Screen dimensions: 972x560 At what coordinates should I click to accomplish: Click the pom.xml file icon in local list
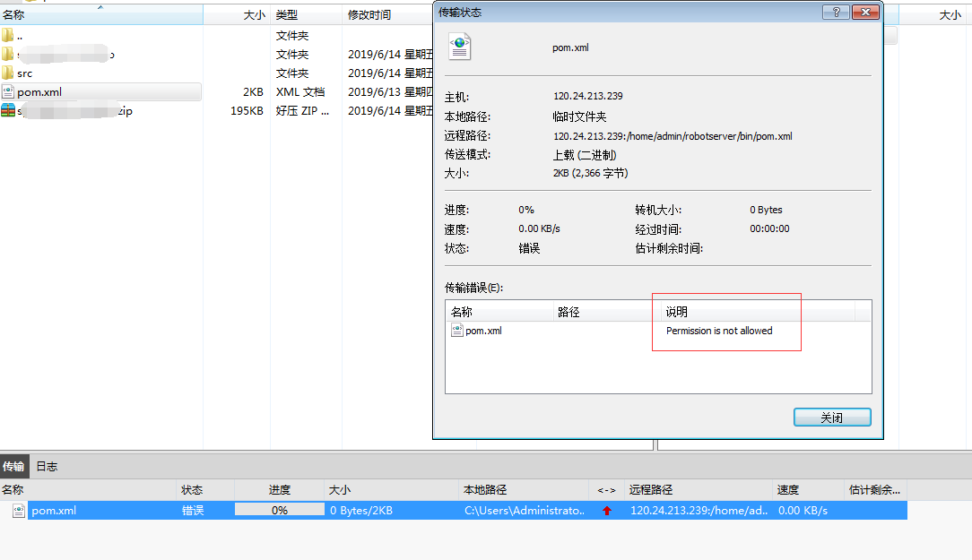point(8,91)
